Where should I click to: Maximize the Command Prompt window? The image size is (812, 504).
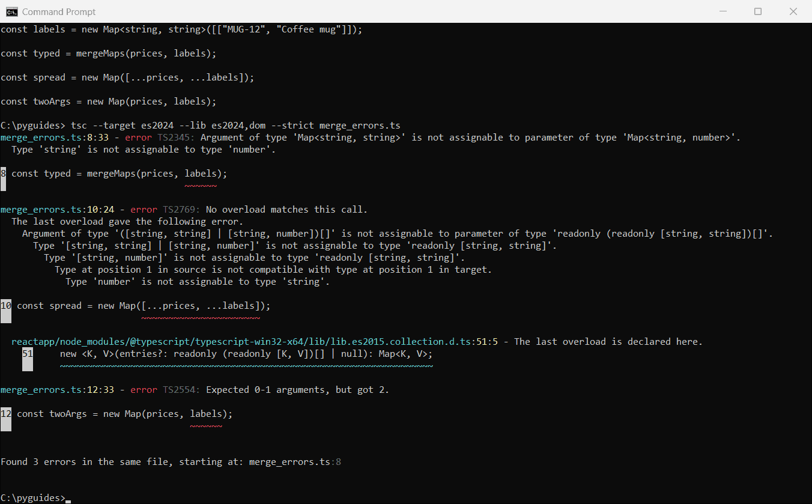758,11
